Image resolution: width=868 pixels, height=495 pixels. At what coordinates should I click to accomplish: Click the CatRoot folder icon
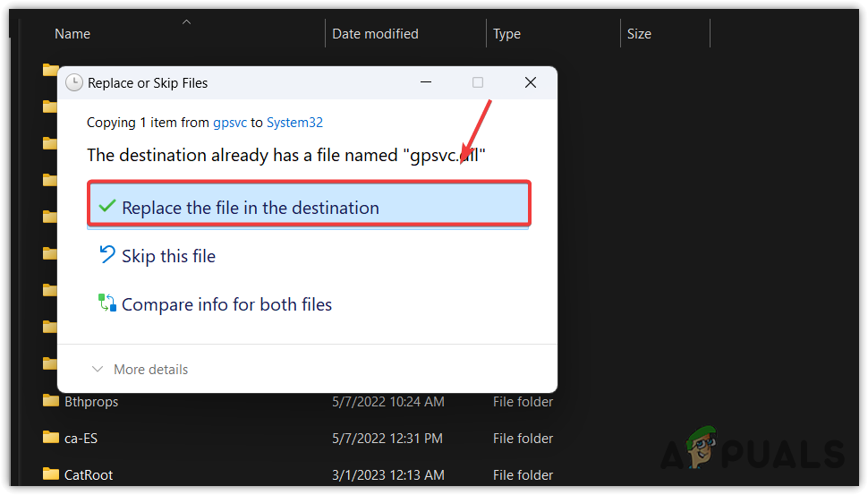50,474
